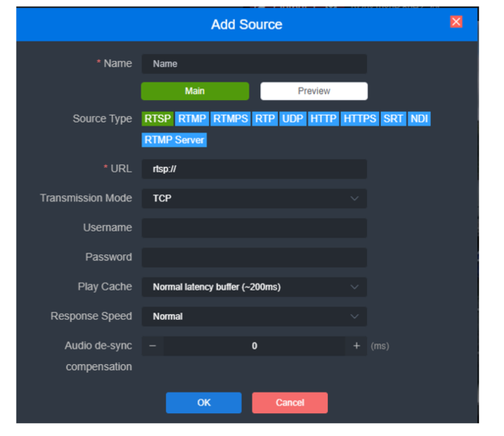Choose HTTP source type
The width and height of the screenshot is (504, 436).
(324, 119)
